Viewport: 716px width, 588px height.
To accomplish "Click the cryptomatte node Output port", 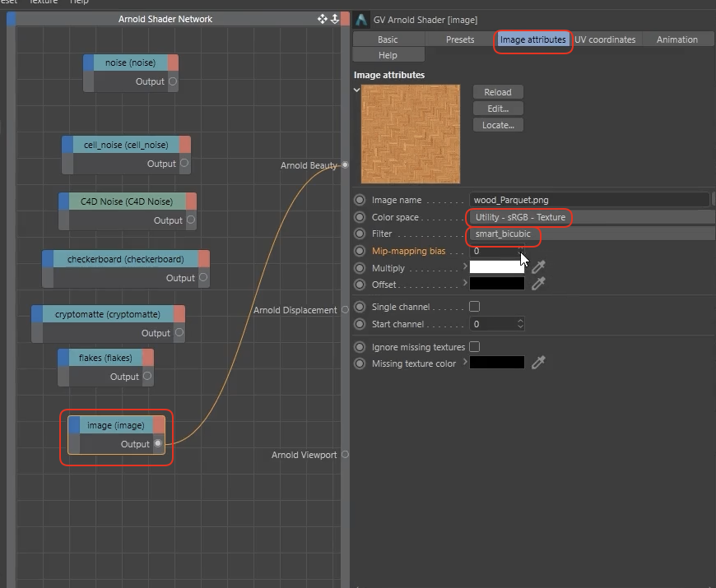I will (x=179, y=332).
